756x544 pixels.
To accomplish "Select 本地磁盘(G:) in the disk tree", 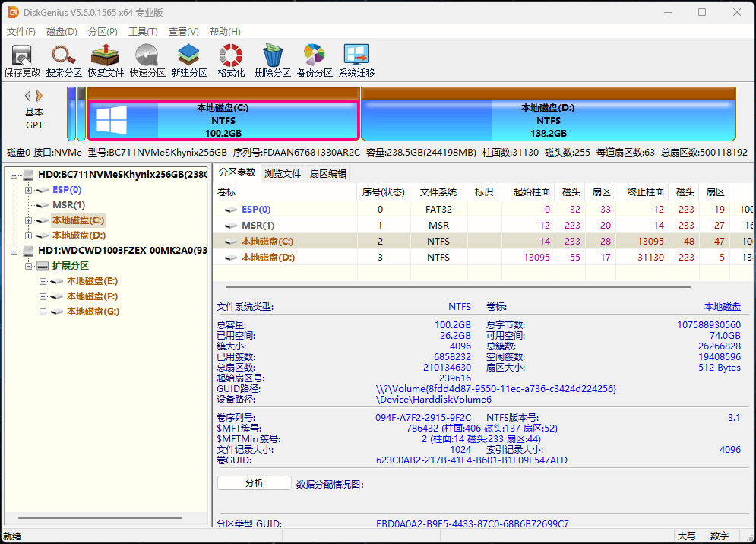I will pos(93,312).
